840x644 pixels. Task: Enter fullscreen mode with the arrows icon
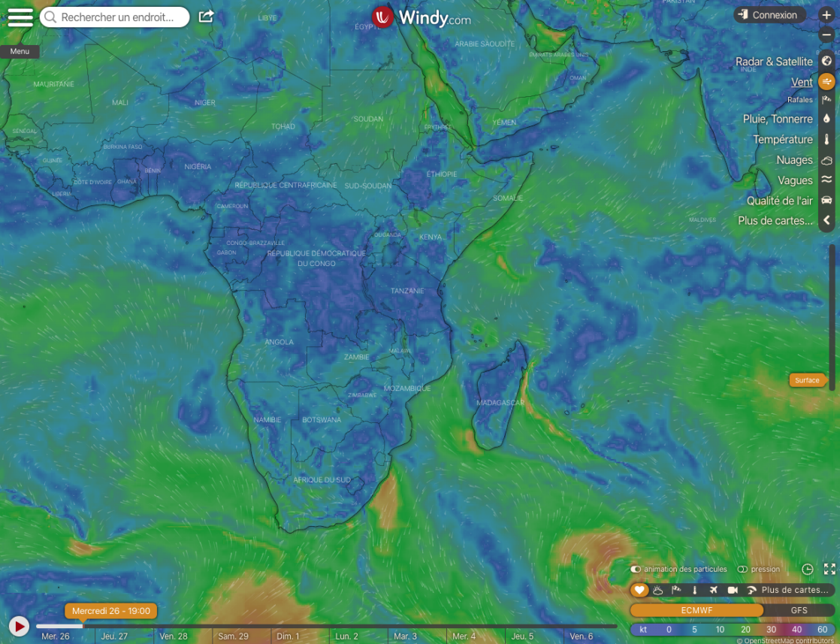coord(829,570)
